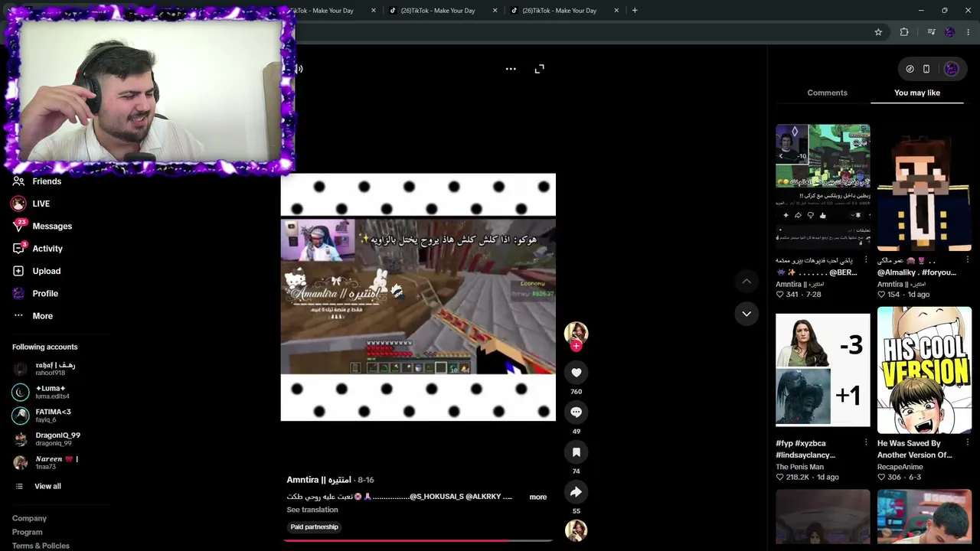Play the Minecraft character recommended video thumbnail
The image size is (980, 551).
click(924, 187)
